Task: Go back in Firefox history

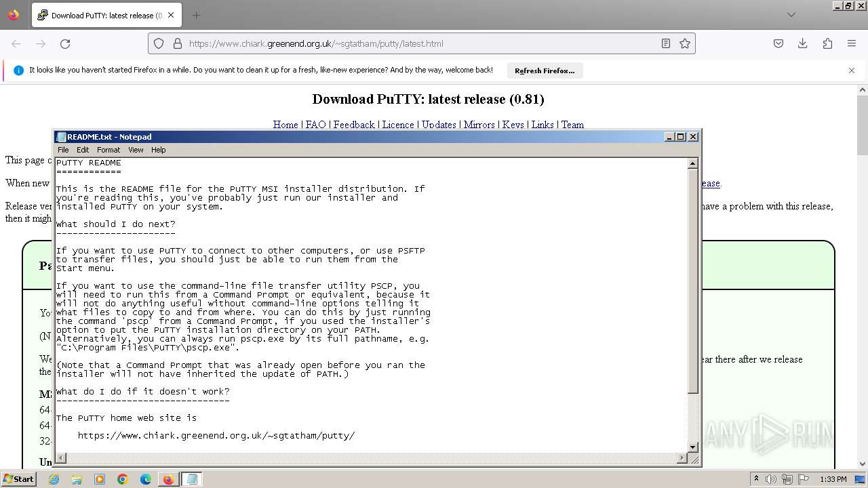Action: click(x=16, y=43)
